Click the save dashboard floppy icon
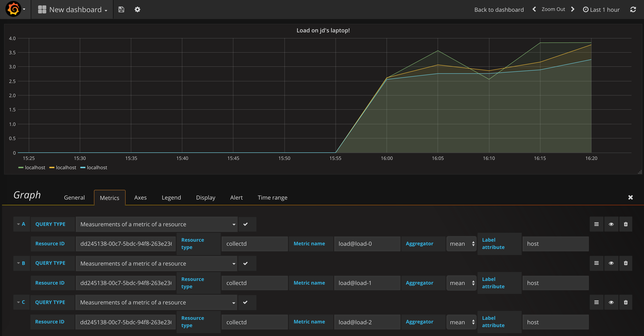Viewport: 644px width, 336px height. point(121,10)
